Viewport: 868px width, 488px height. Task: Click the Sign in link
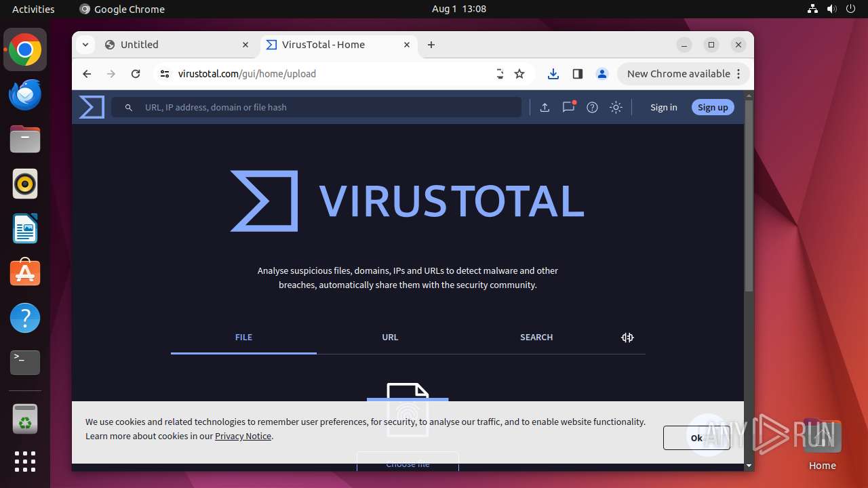[x=663, y=107]
